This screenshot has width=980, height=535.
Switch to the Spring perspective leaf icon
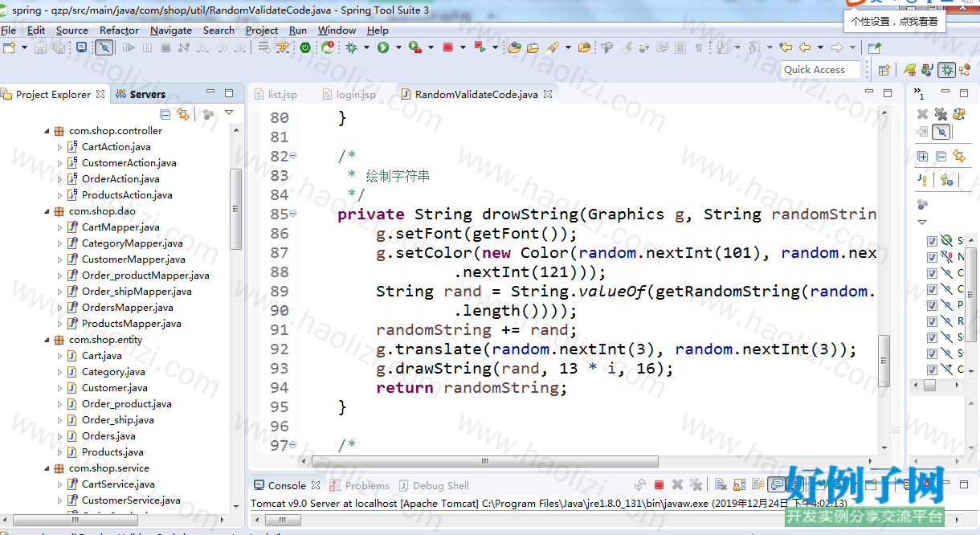click(909, 70)
